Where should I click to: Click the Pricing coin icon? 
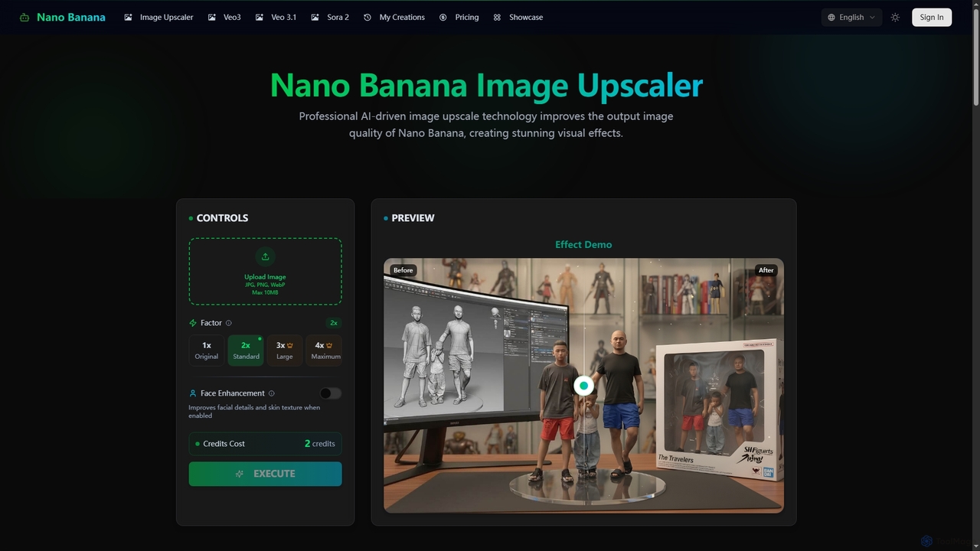443,17
